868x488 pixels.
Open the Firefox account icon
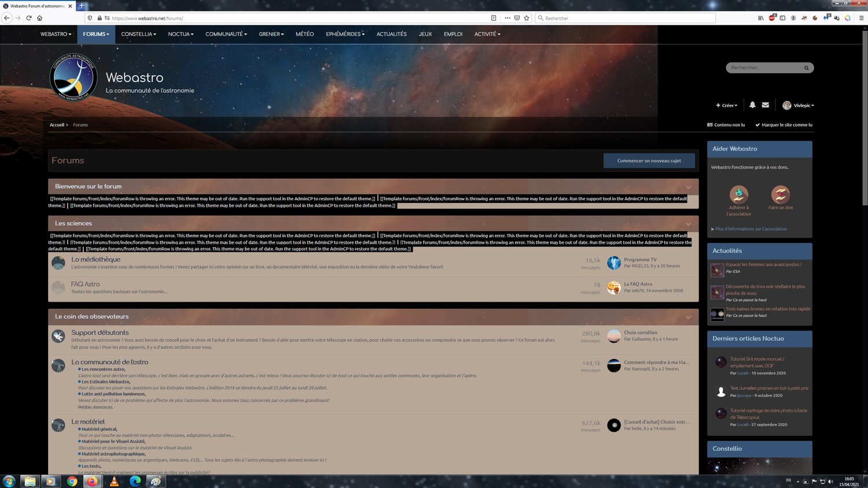[x=793, y=18]
